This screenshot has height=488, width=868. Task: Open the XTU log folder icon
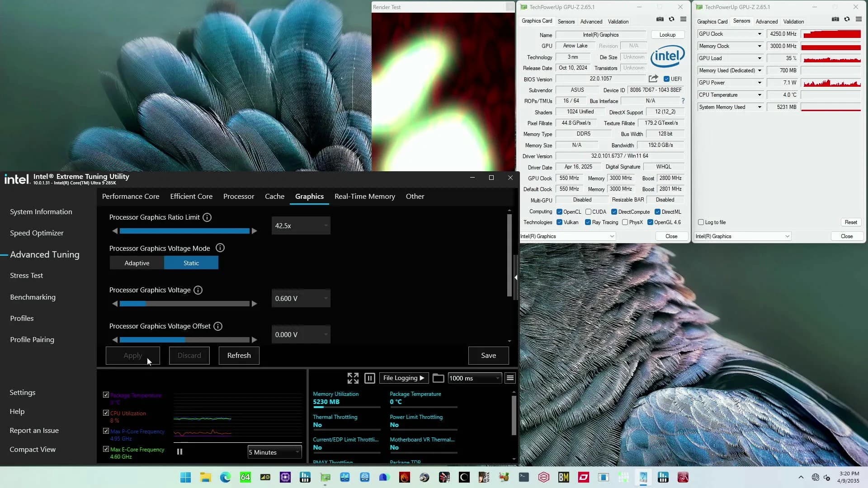point(438,378)
